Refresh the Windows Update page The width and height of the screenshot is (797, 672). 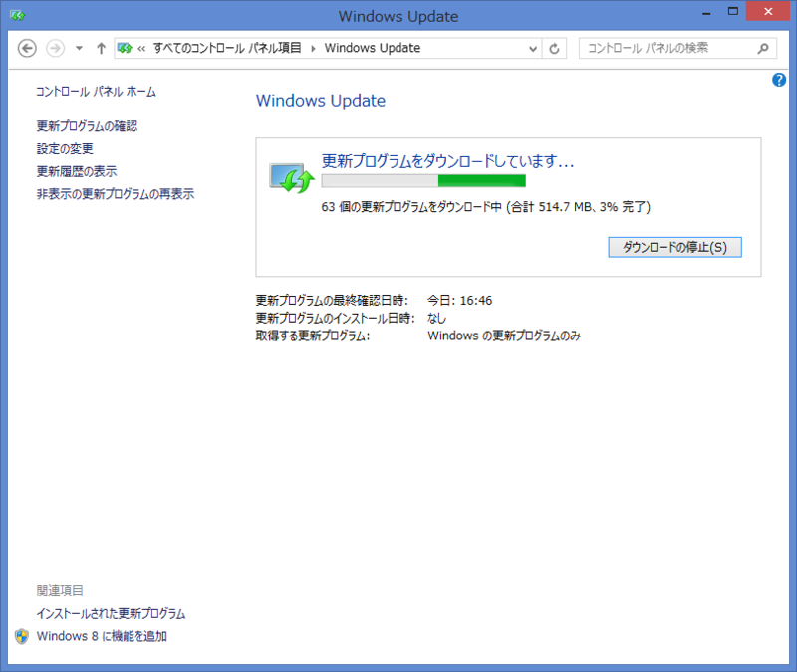coord(554,49)
